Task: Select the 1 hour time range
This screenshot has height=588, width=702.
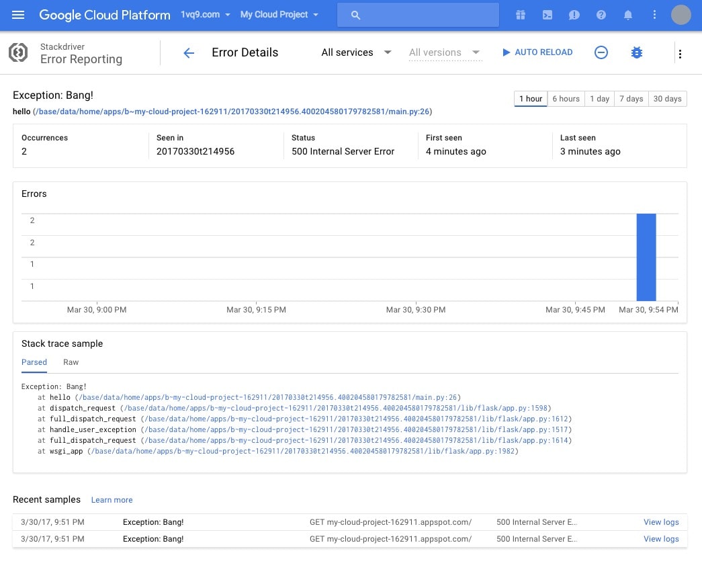Action: click(x=531, y=99)
